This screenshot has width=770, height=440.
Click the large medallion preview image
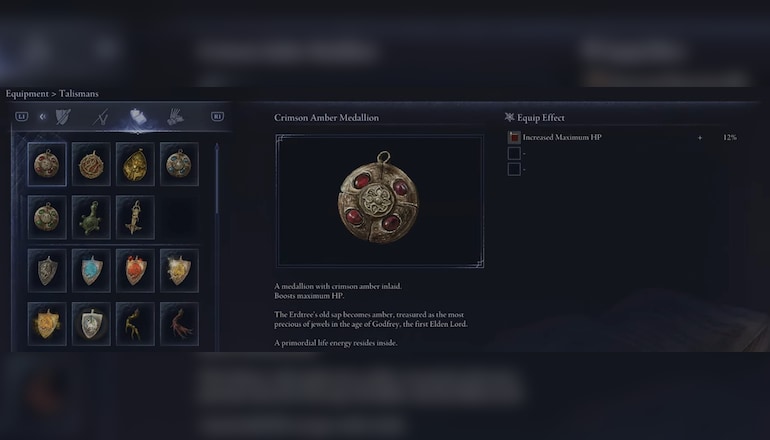380,201
